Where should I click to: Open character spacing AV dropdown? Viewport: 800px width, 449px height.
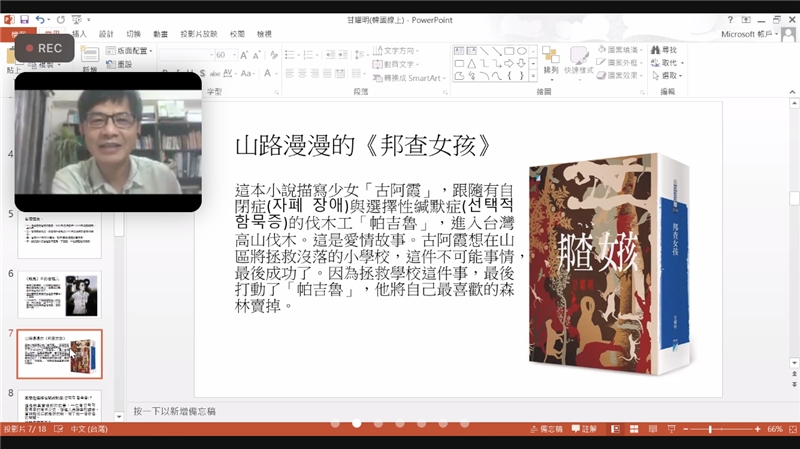[229, 73]
